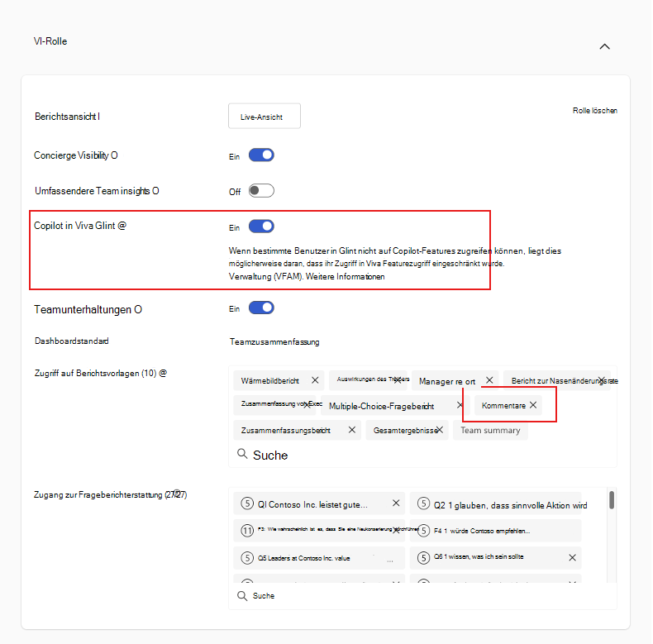
Task: Remove Q6 wissen, was ich sein sollte
Action: tap(573, 558)
